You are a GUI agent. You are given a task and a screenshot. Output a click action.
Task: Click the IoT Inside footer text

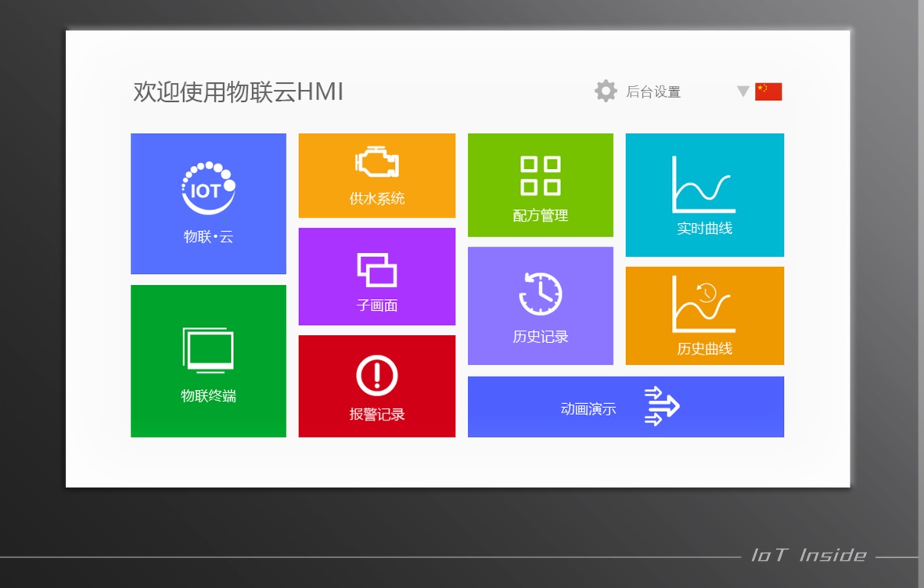808,556
